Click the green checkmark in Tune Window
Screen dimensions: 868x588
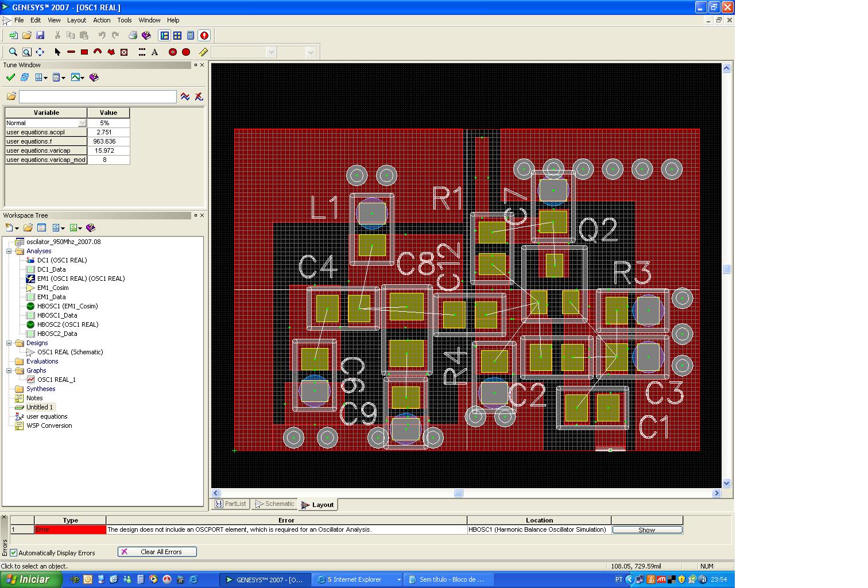pos(10,78)
